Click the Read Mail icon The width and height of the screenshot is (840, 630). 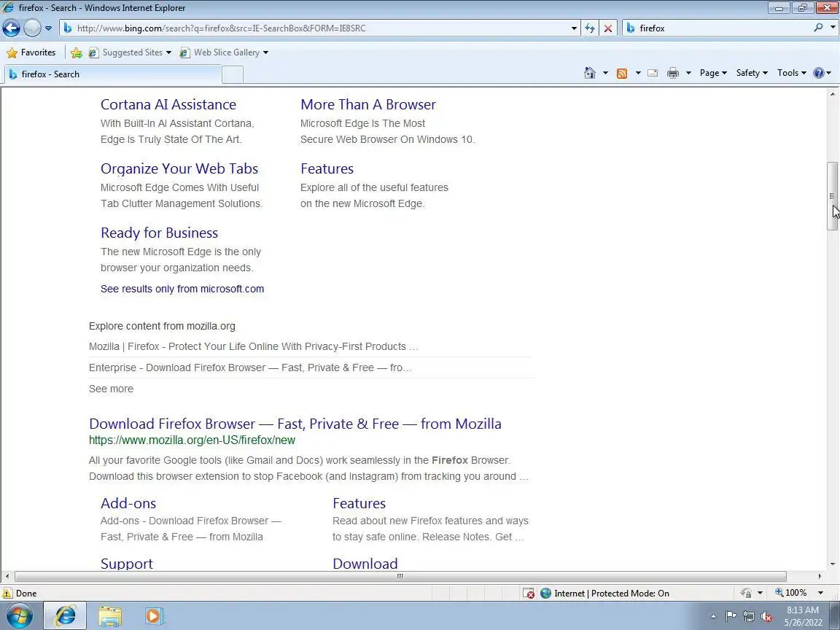pos(653,73)
